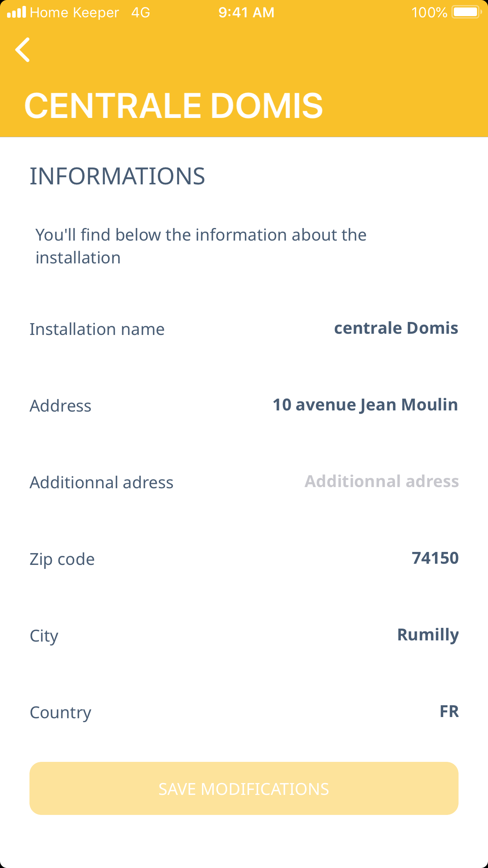Edit the installation name field 'centrale Domis'
This screenshot has height=868, width=488.
[x=396, y=328]
